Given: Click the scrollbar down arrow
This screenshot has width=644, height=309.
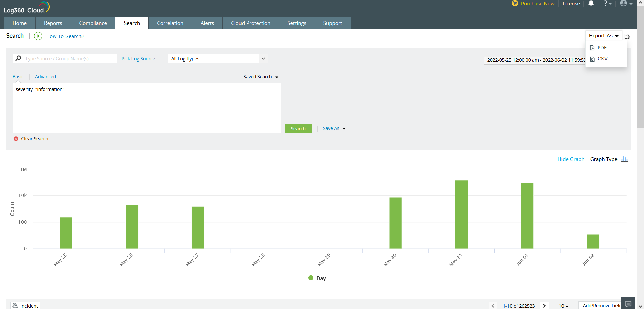Looking at the screenshot, I should click(640, 306).
